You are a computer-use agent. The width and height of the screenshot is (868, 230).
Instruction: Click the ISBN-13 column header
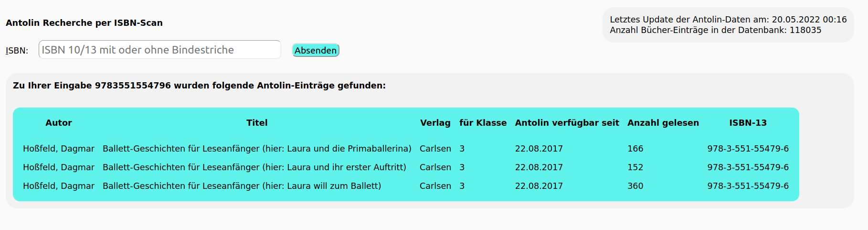tap(748, 123)
